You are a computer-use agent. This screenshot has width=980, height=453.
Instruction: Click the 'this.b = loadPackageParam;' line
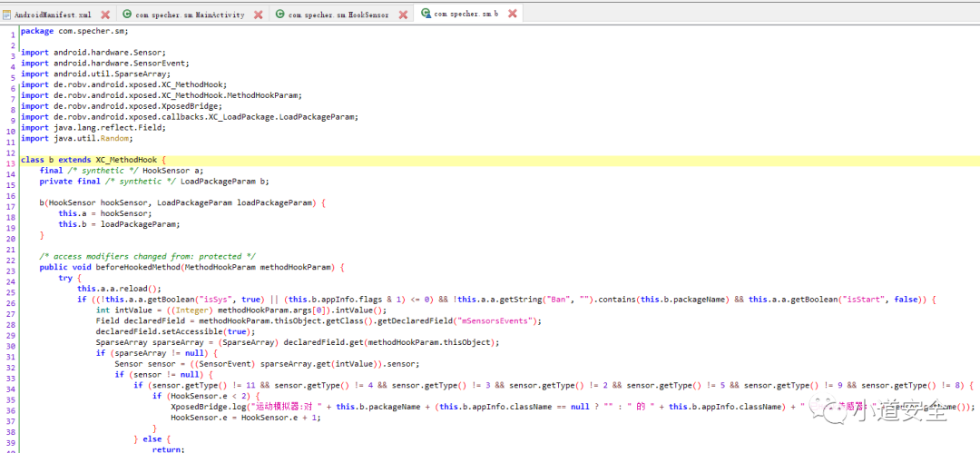120,224
